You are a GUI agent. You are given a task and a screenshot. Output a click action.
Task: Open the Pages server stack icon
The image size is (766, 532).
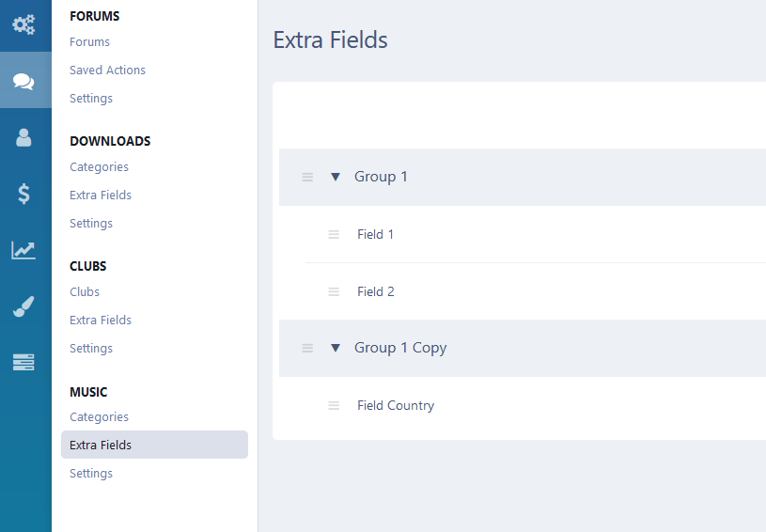click(x=23, y=363)
